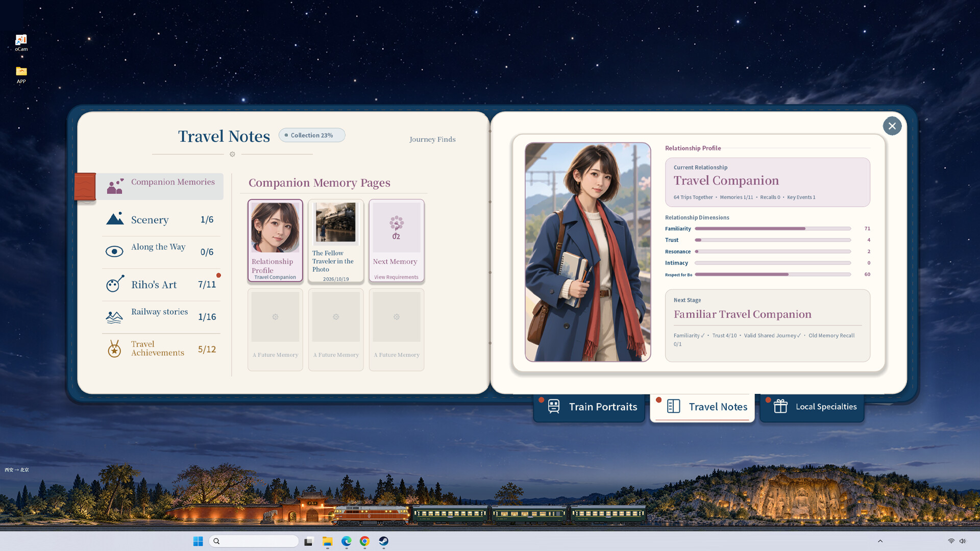Click the Railway stories landscape icon

[114, 317]
